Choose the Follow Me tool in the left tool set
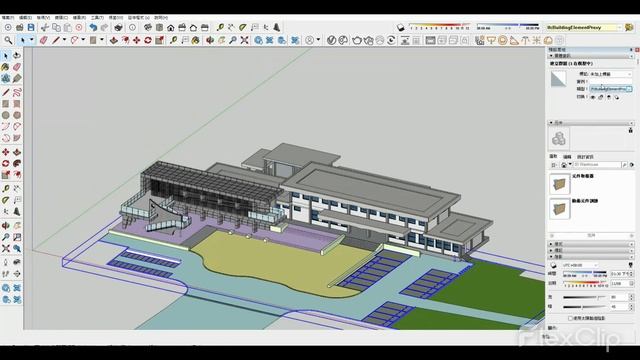The image size is (640, 360). 17,163
